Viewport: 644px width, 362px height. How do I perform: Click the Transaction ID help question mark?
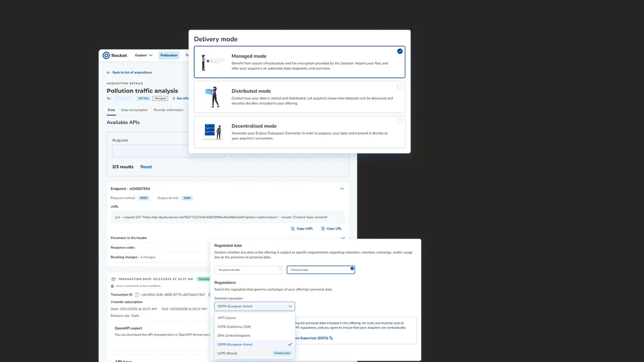[x=137, y=294]
